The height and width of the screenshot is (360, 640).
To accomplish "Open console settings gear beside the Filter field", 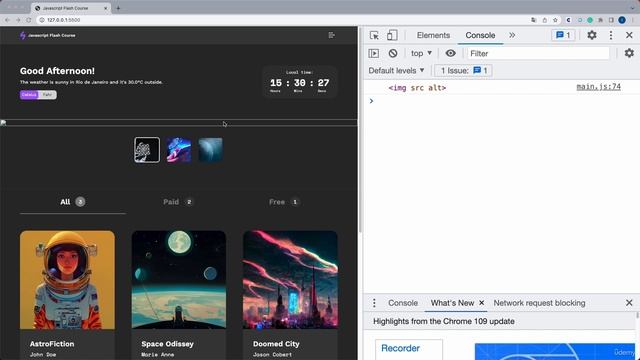I will (x=629, y=53).
